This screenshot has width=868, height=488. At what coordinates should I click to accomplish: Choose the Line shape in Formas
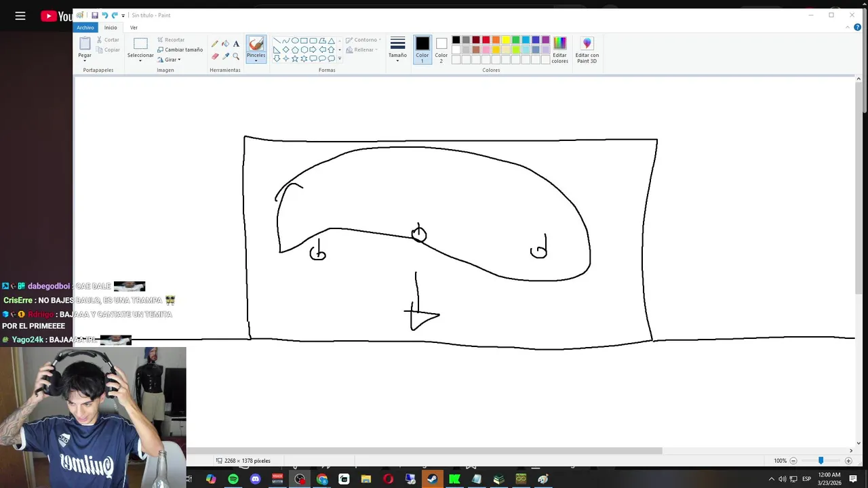[277, 41]
